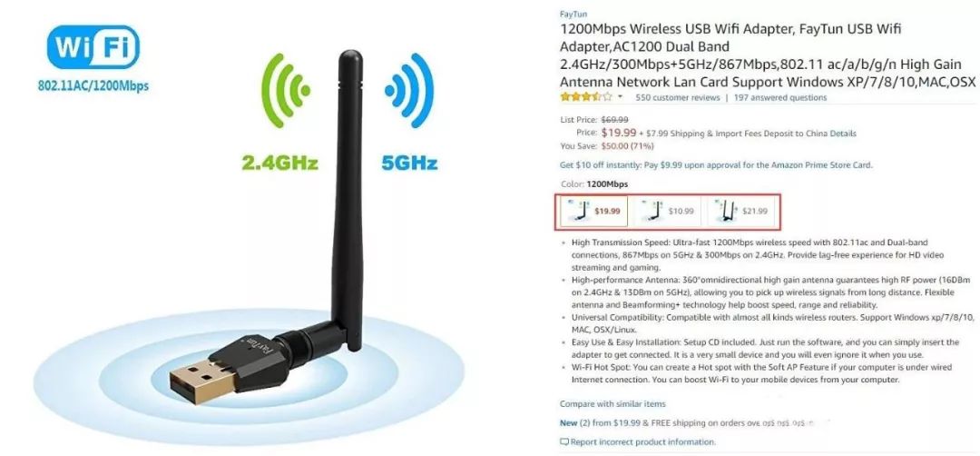Click the shipping Details link

(x=843, y=134)
